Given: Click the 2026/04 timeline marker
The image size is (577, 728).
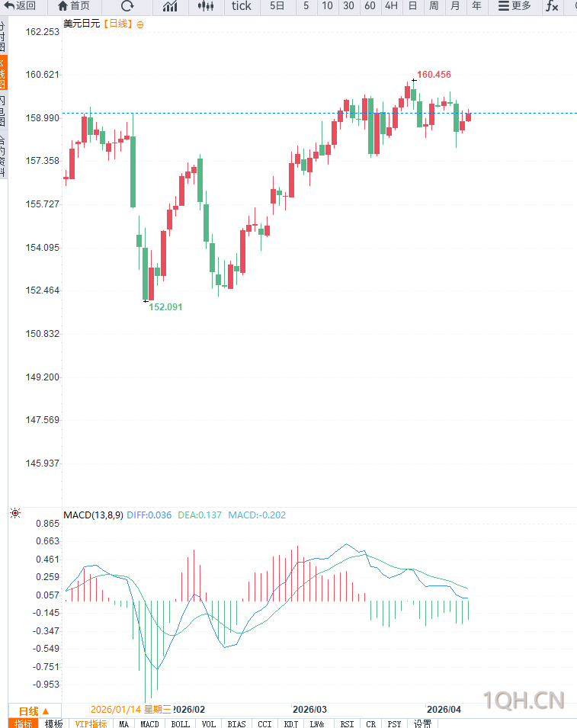Looking at the screenshot, I should (444, 710).
